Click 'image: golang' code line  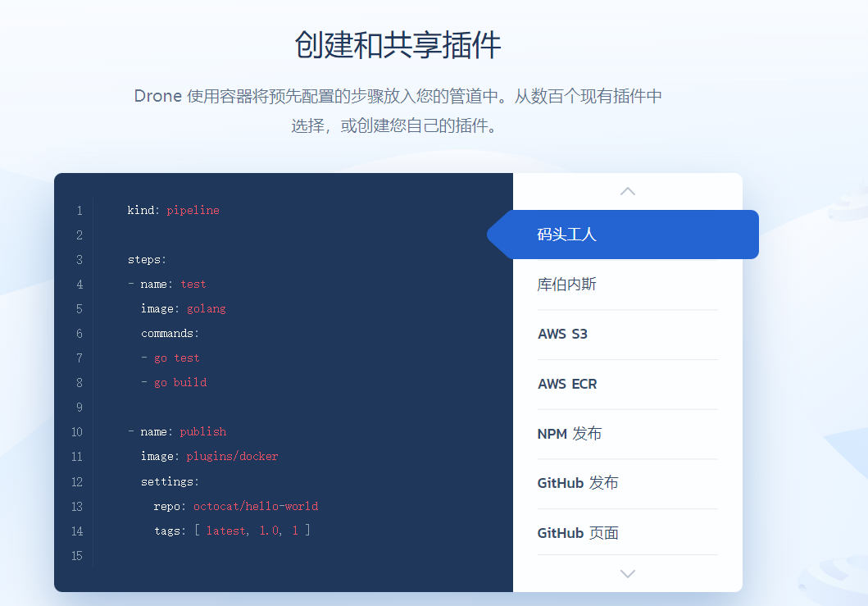coord(184,309)
